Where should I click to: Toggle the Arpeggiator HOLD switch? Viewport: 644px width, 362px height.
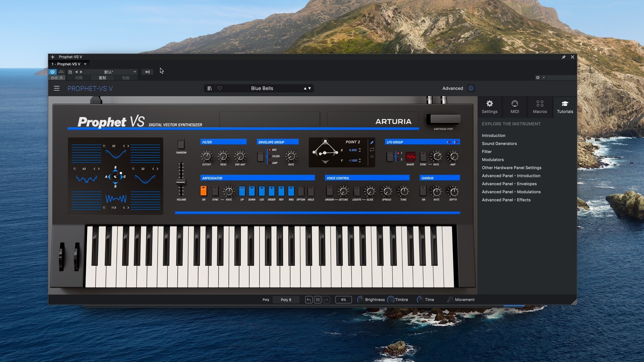(x=311, y=191)
